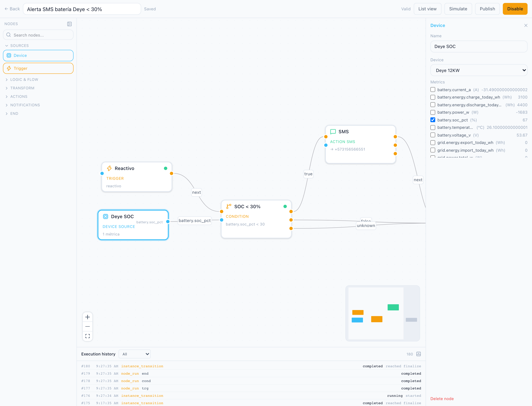Click the Deye SOC name field

(479, 46)
